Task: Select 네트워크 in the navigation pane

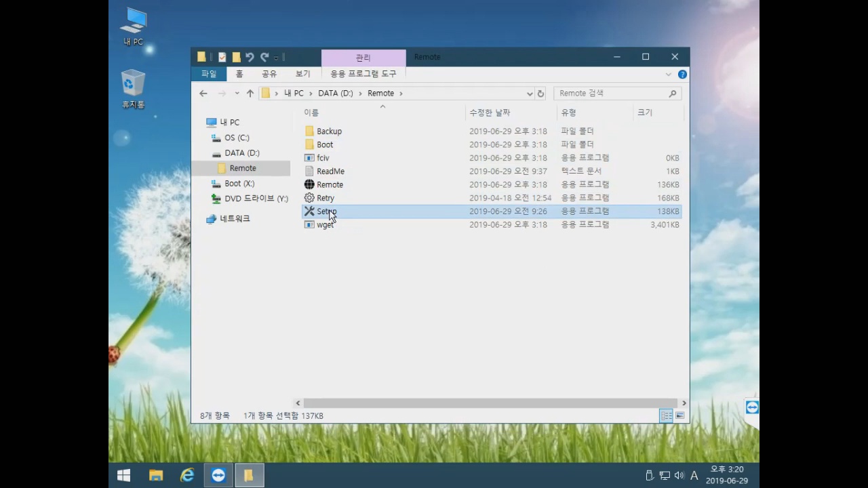Action: pyautogui.click(x=235, y=219)
